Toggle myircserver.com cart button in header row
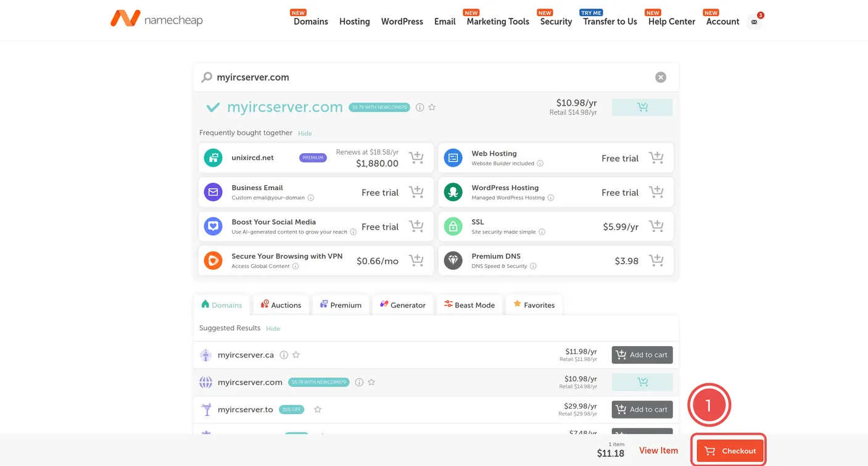 [x=642, y=107]
